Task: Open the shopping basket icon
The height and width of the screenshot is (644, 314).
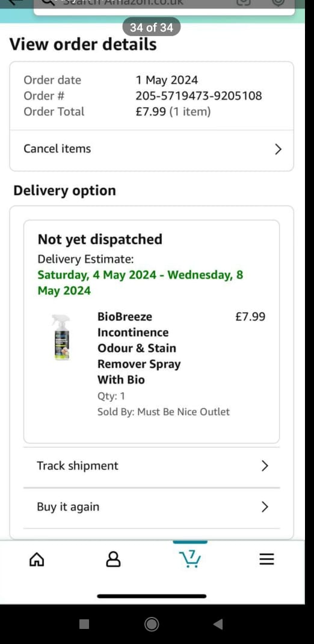Action: 190,558
